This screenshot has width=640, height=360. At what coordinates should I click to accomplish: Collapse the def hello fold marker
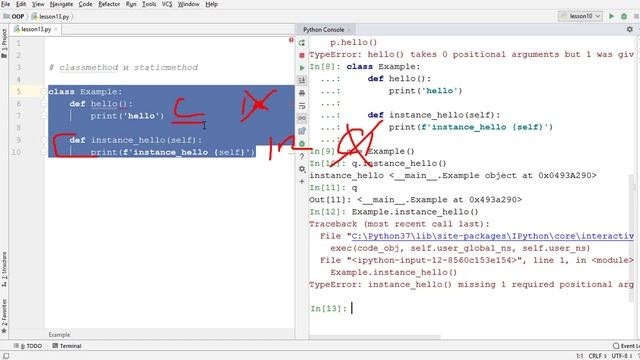click(x=44, y=104)
